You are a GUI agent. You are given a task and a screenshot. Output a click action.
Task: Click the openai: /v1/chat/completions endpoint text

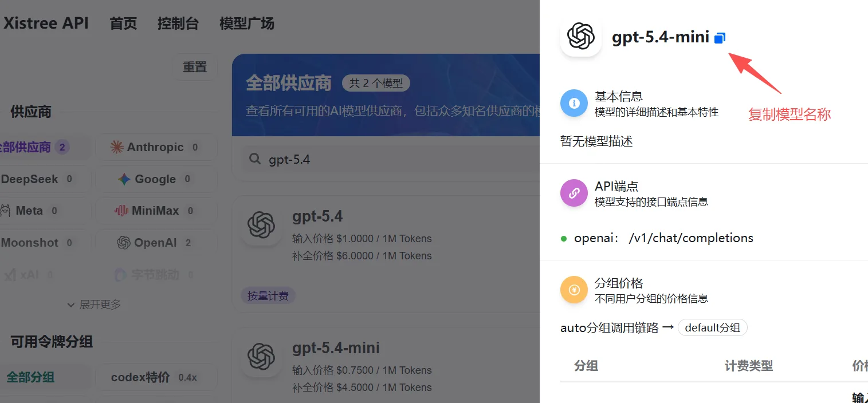coord(663,238)
